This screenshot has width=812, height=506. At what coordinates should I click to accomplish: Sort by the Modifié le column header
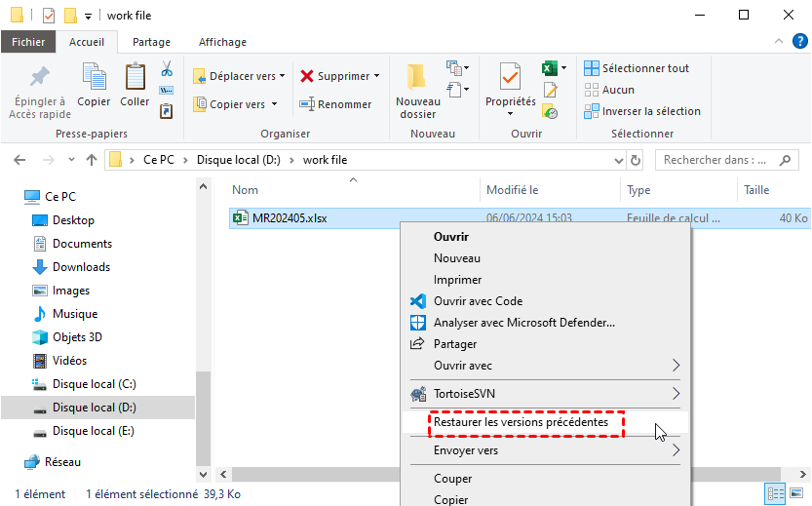pyautogui.click(x=512, y=190)
